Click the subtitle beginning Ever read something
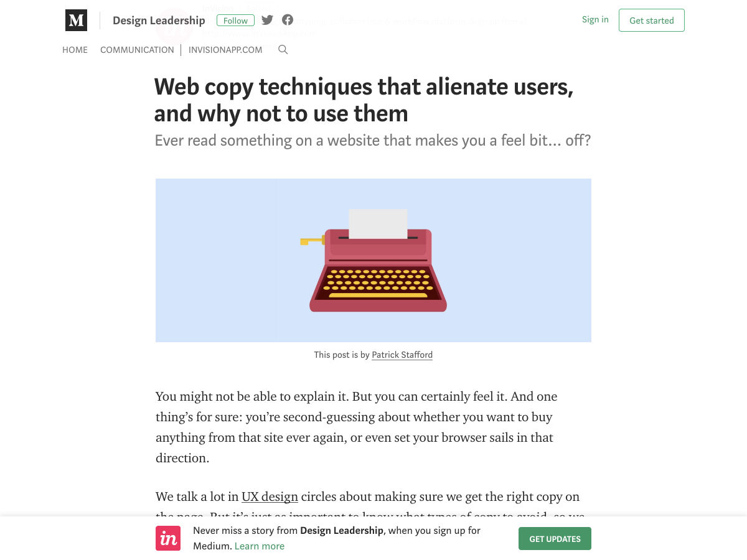This screenshot has height=560, width=747. coord(372,141)
